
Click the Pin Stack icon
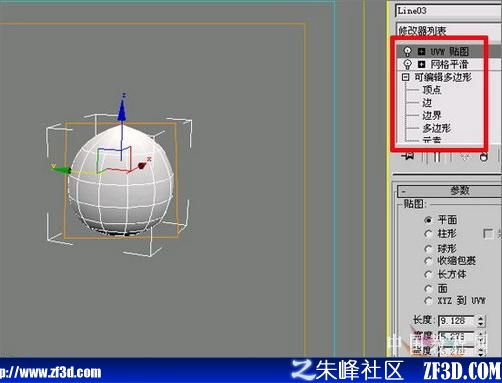pos(408,156)
